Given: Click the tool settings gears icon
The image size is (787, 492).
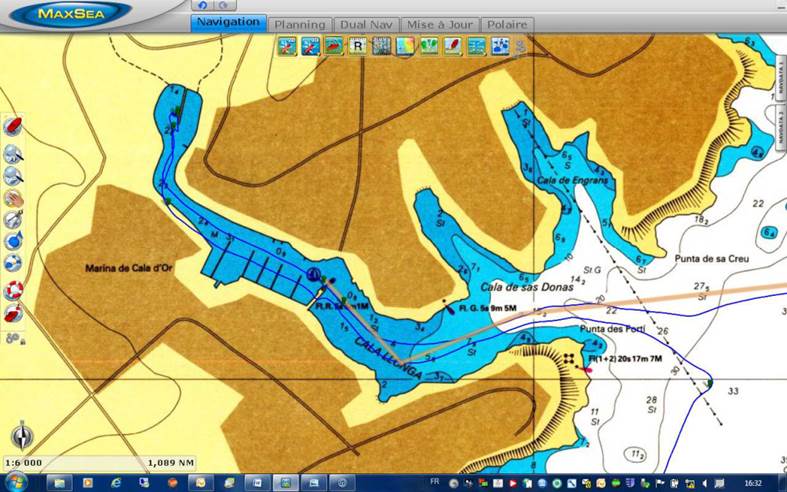Looking at the screenshot, I should [x=13, y=338].
